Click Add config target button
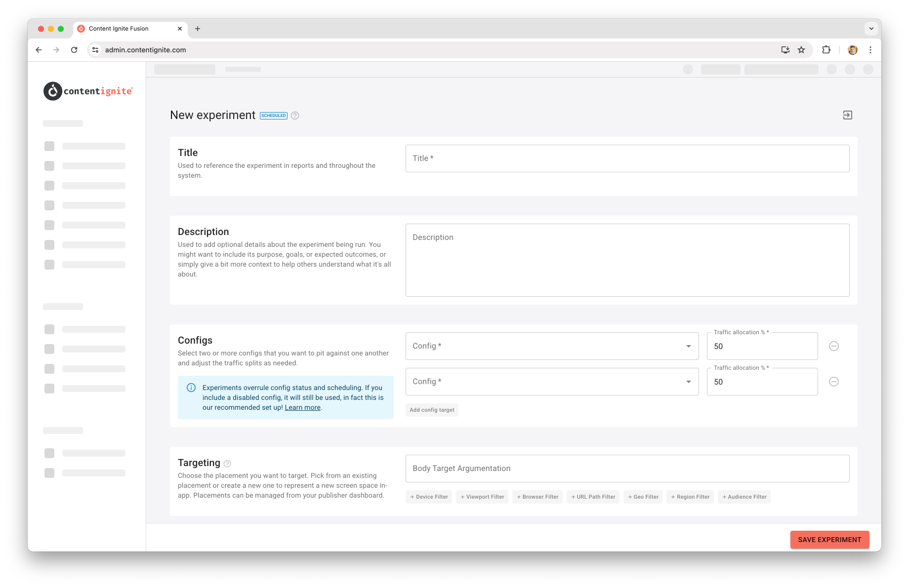 (x=432, y=410)
